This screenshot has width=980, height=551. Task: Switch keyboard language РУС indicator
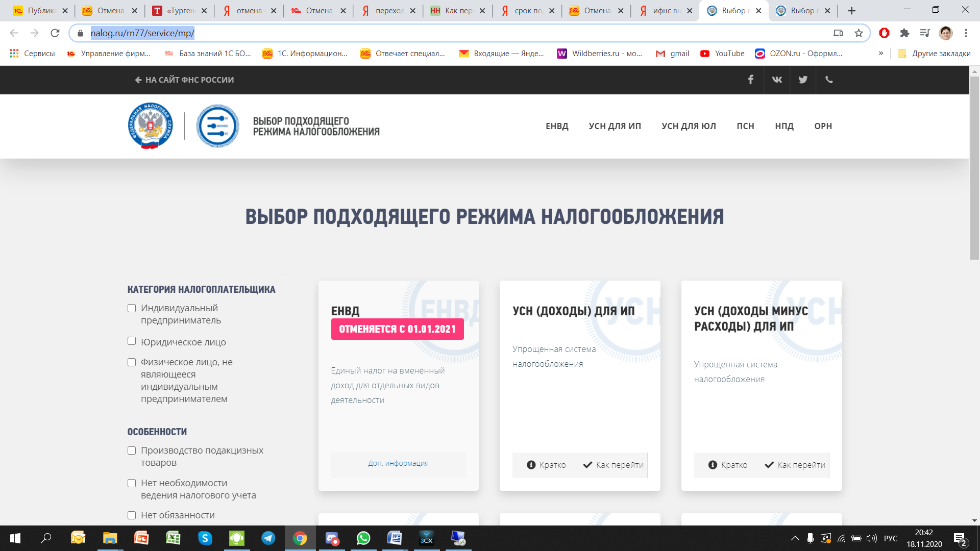(x=891, y=538)
